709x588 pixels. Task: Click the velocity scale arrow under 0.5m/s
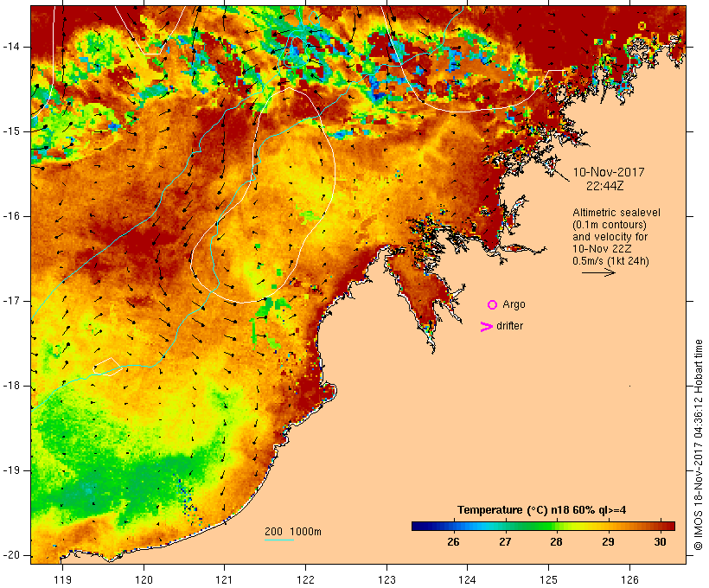(x=598, y=272)
